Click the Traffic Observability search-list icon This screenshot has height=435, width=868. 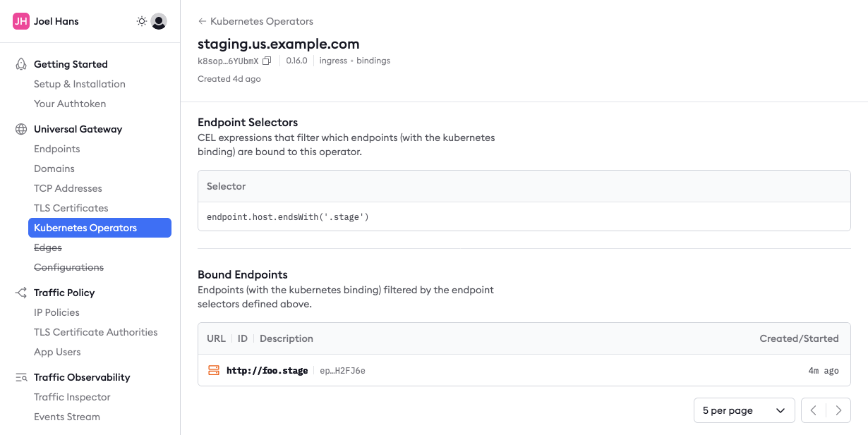tap(21, 377)
